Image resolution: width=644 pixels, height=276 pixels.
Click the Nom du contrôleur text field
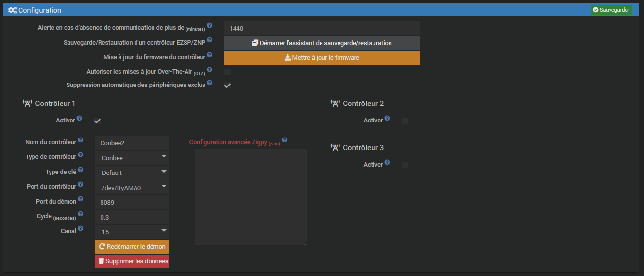[x=133, y=143]
